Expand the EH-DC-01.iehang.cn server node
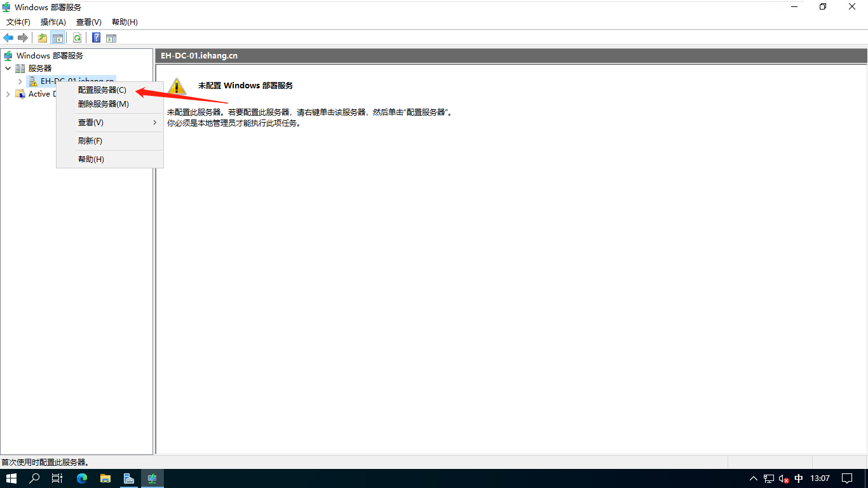868x488 pixels. (20, 81)
